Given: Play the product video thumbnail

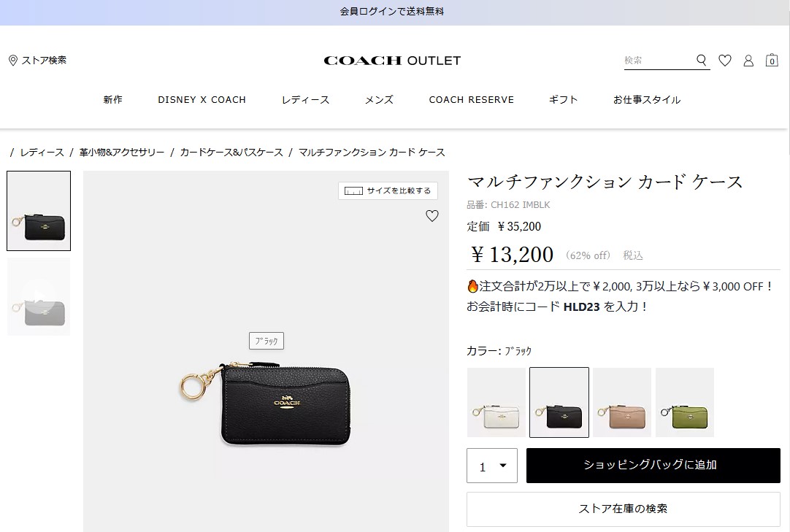Looking at the screenshot, I should 39,296.
